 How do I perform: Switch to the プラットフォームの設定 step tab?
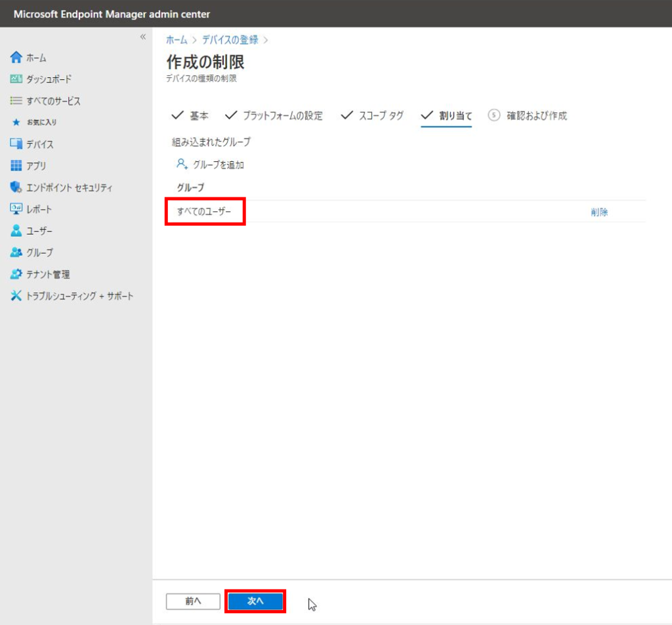point(274,115)
